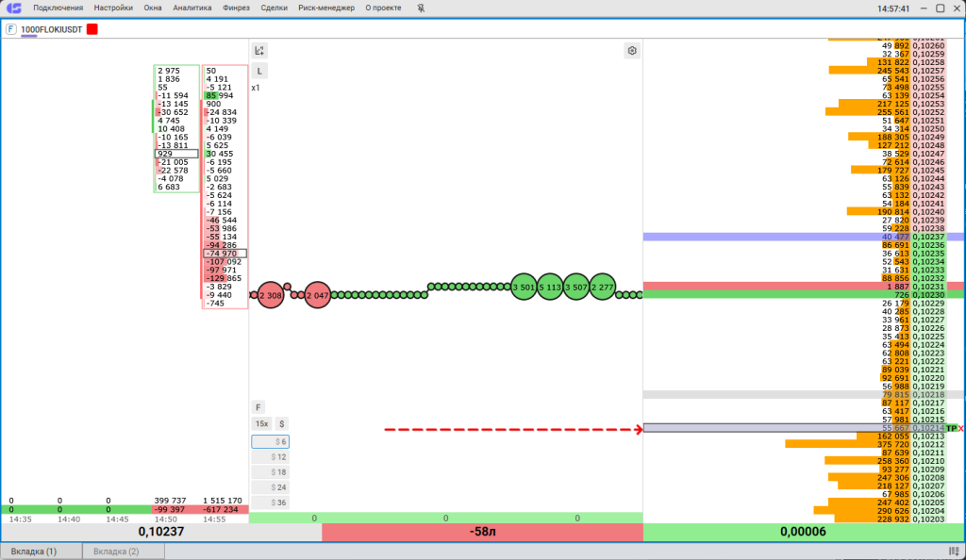Open chart settings gear icon
Image resolution: width=966 pixels, height=560 pixels.
pyautogui.click(x=632, y=51)
